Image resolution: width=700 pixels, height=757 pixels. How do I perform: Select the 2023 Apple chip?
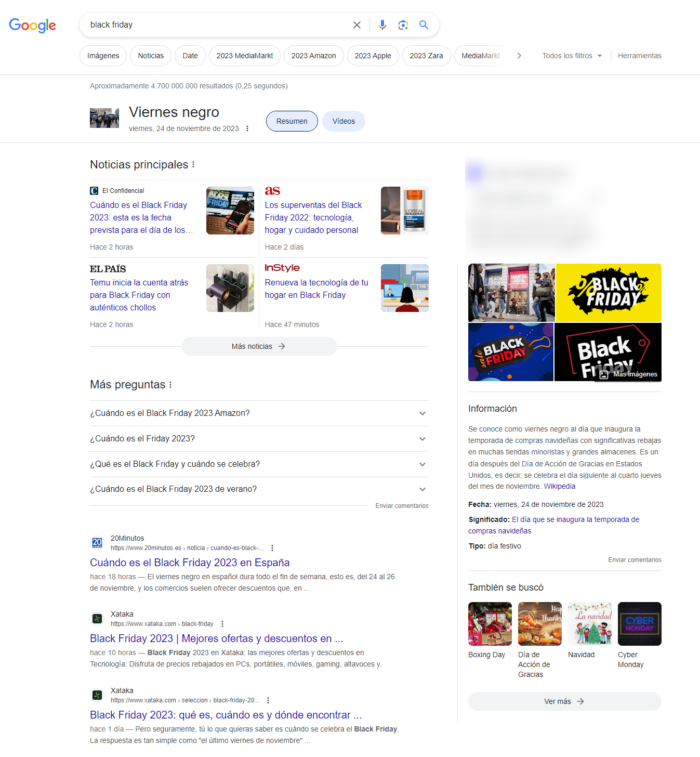pos(373,56)
